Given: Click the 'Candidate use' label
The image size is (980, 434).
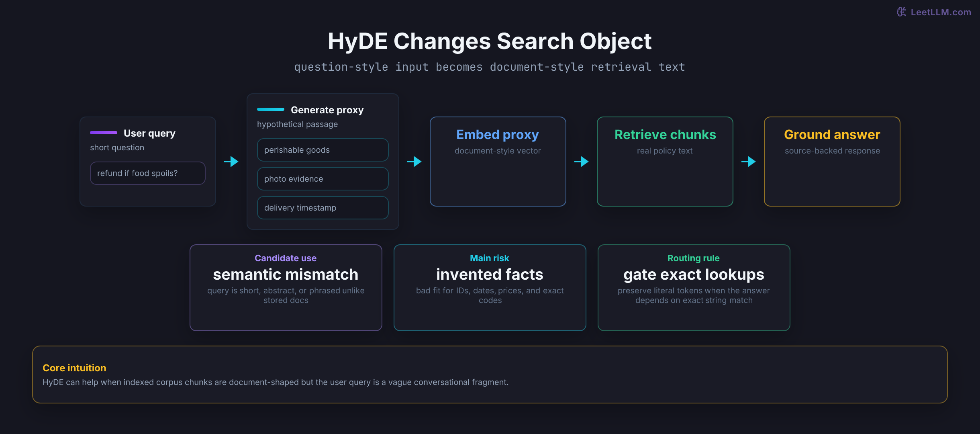Looking at the screenshot, I should 286,258.
